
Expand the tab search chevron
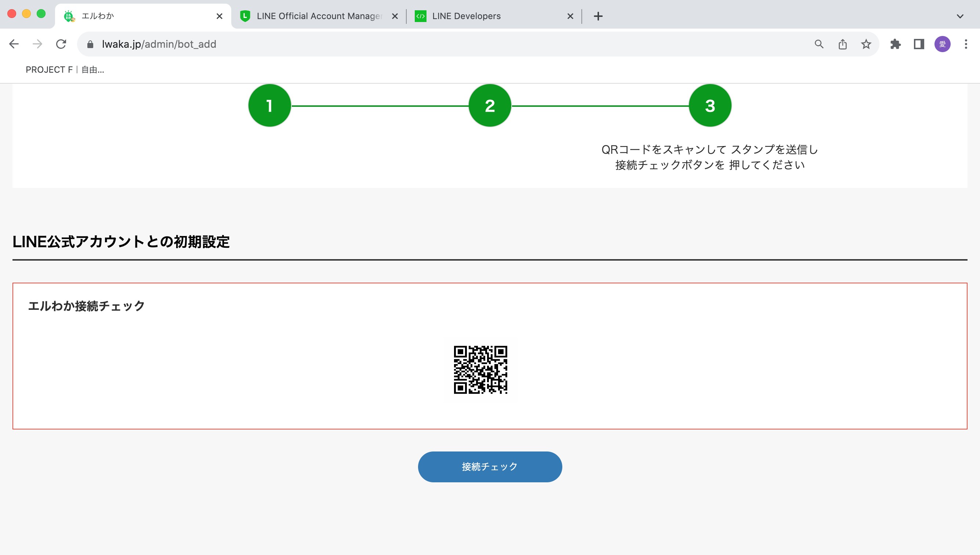coord(960,16)
